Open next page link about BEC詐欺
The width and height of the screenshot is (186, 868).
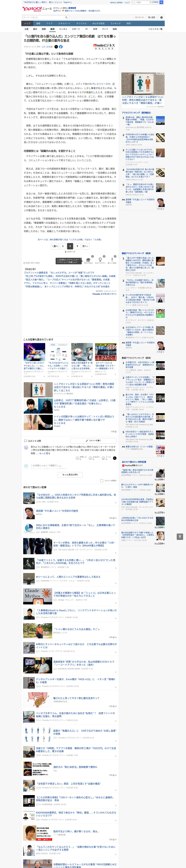coord(70,240)
